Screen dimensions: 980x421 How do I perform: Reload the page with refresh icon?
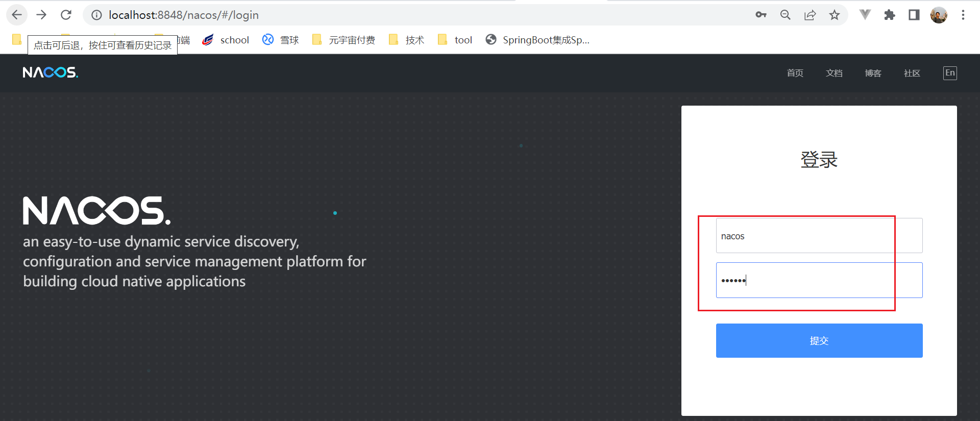66,15
